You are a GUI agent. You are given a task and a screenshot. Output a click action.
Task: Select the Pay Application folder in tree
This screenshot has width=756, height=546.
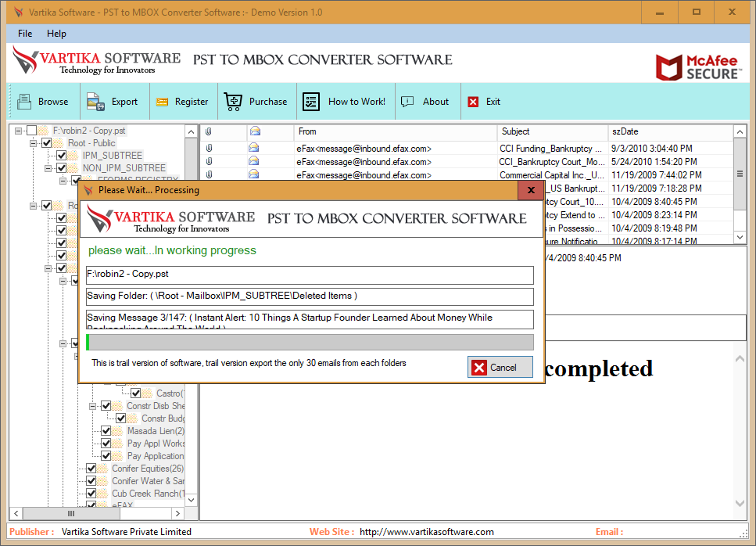coord(156,456)
